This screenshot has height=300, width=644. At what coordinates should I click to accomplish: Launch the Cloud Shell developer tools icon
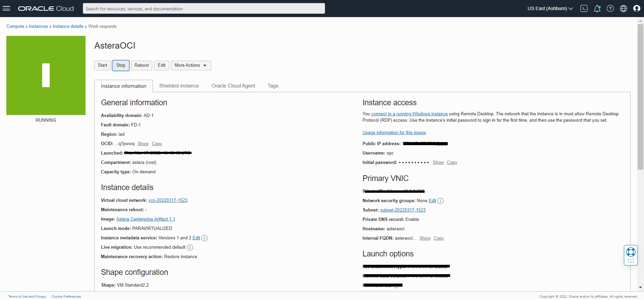pos(584,8)
